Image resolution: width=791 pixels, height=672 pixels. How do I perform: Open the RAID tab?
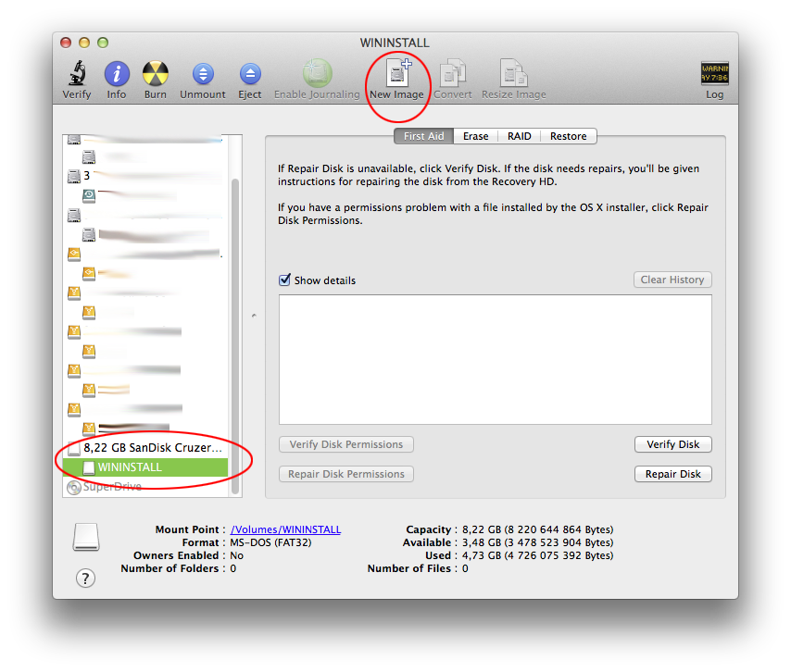[519, 136]
